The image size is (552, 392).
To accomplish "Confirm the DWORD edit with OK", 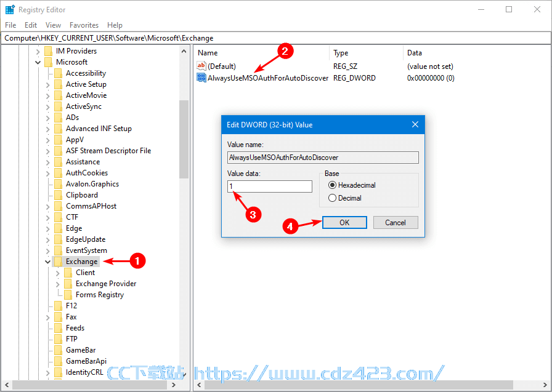I will (344, 223).
